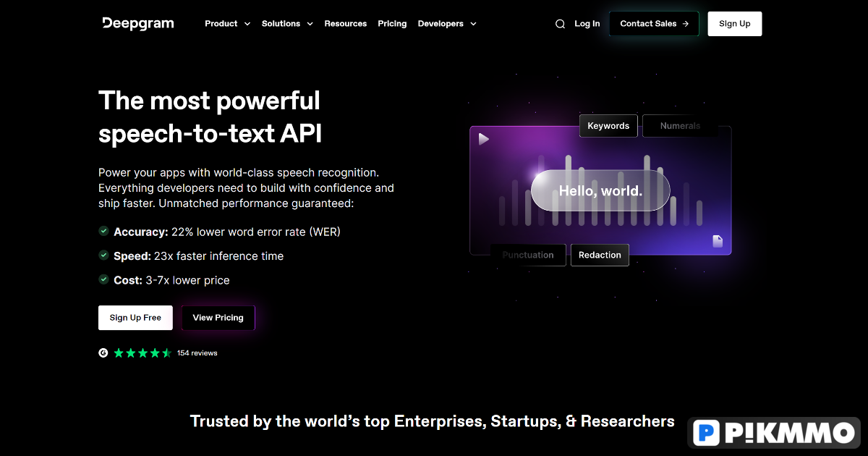
Task: Select the Keywords feature tag
Action: (608, 126)
